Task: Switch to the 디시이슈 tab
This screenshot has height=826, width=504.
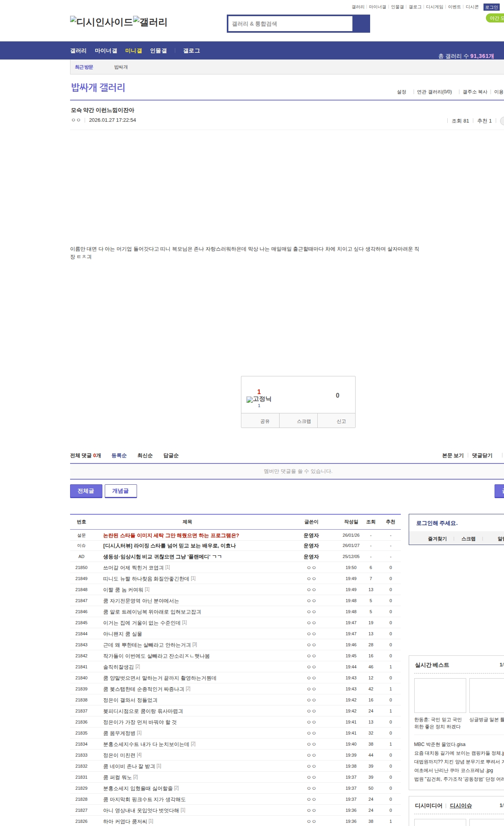Action: [461, 806]
